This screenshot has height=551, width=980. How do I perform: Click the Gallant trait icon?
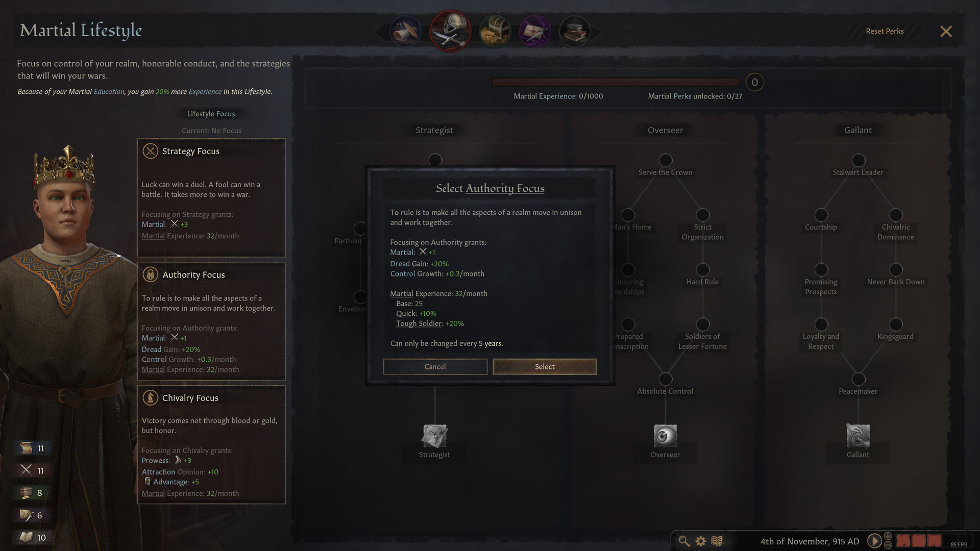click(858, 436)
